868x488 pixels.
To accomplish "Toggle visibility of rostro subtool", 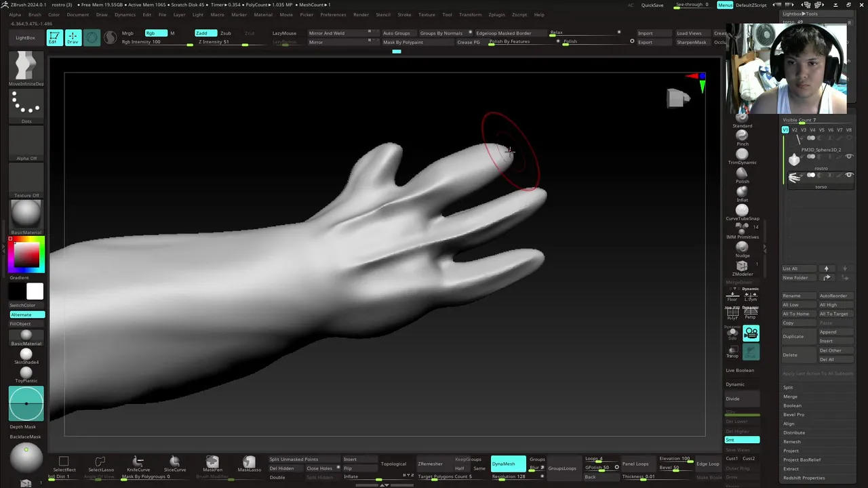I will (849, 157).
